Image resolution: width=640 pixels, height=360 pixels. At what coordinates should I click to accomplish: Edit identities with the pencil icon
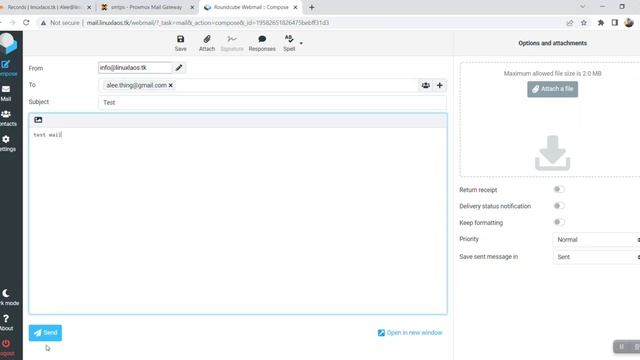click(x=179, y=68)
